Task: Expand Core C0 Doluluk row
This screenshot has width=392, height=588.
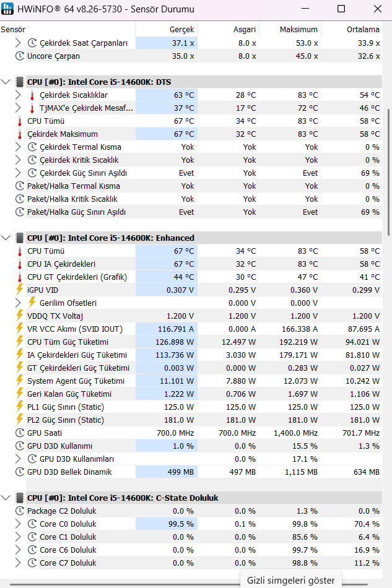Action: click(x=18, y=524)
